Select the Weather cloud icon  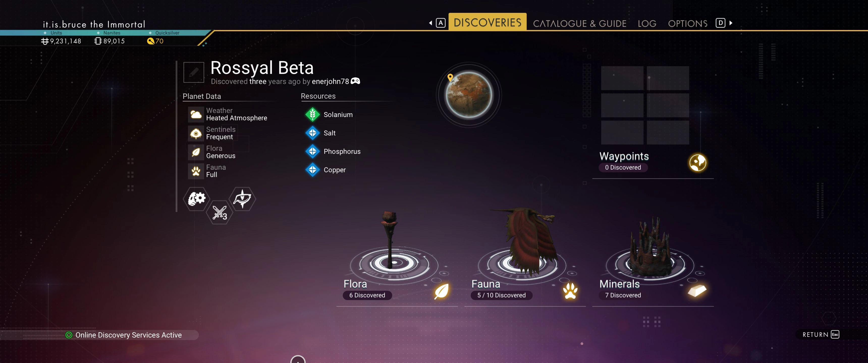(196, 114)
